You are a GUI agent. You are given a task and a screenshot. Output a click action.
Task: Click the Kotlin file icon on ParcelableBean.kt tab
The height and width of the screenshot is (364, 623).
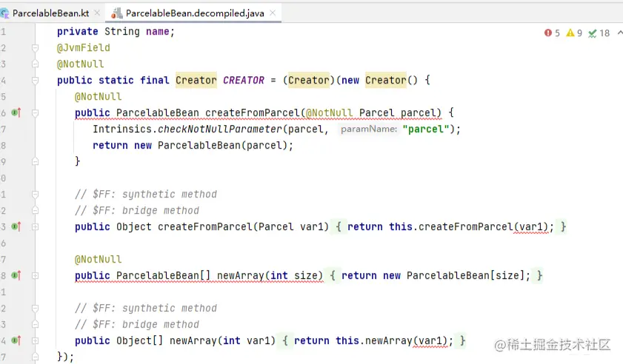(4, 13)
